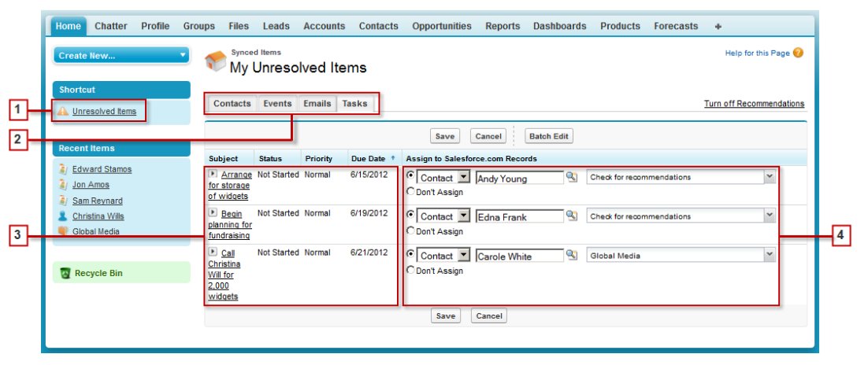
Task: Open the Dashboards tab
Action: click(x=560, y=26)
